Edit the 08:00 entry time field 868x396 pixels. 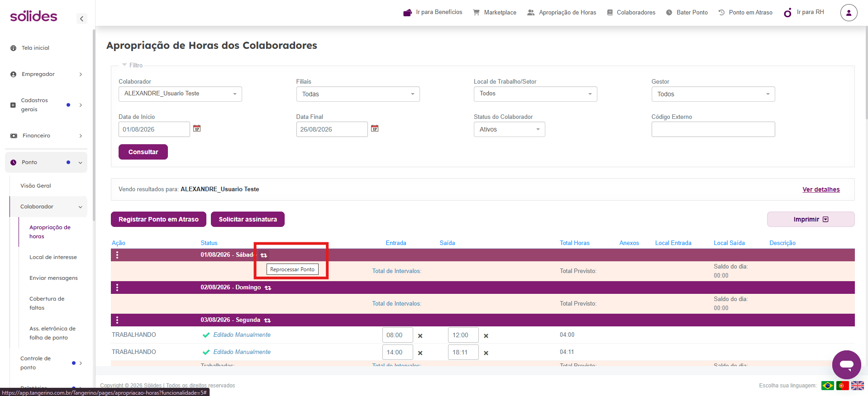point(398,335)
